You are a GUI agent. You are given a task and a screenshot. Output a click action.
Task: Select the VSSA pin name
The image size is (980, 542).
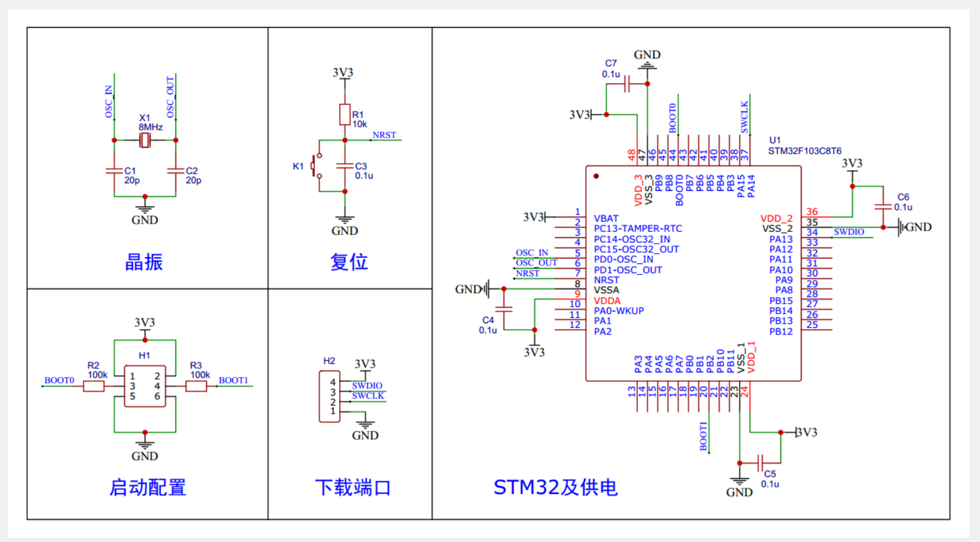(x=606, y=291)
